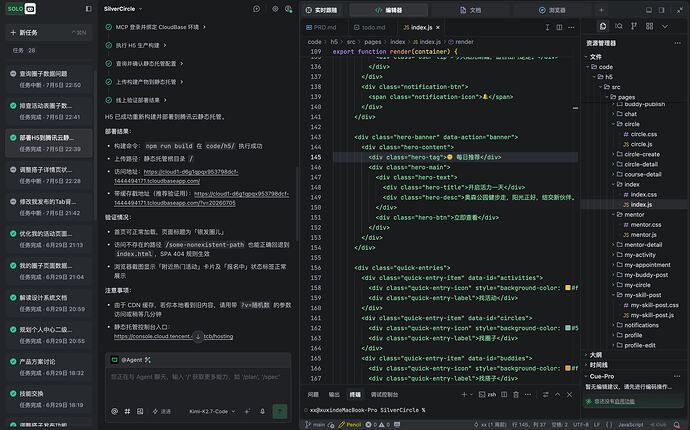Switch to the 浏览器 tab
Screen dimensions: 690x430
pyautogui.click(x=552, y=10)
